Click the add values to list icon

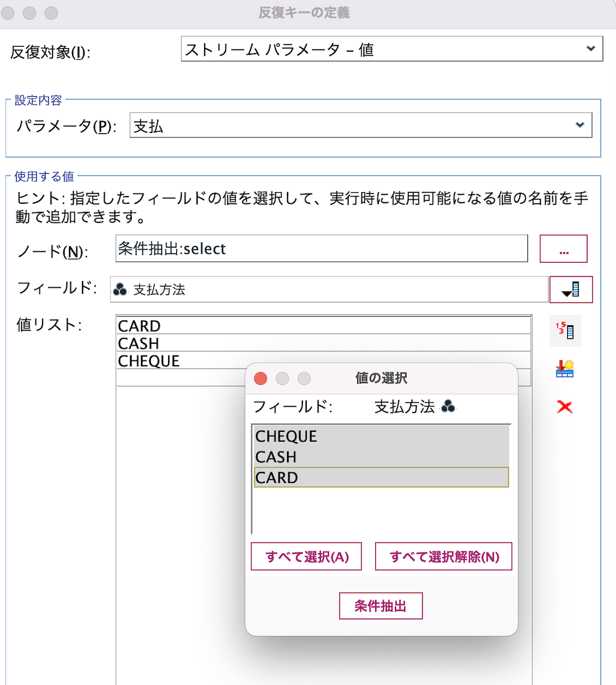[564, 369]
